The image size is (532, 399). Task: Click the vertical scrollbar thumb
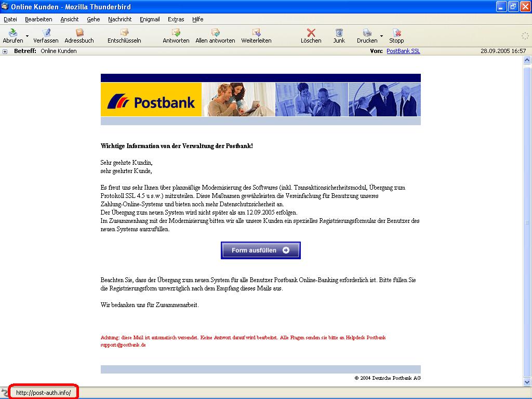527,221
